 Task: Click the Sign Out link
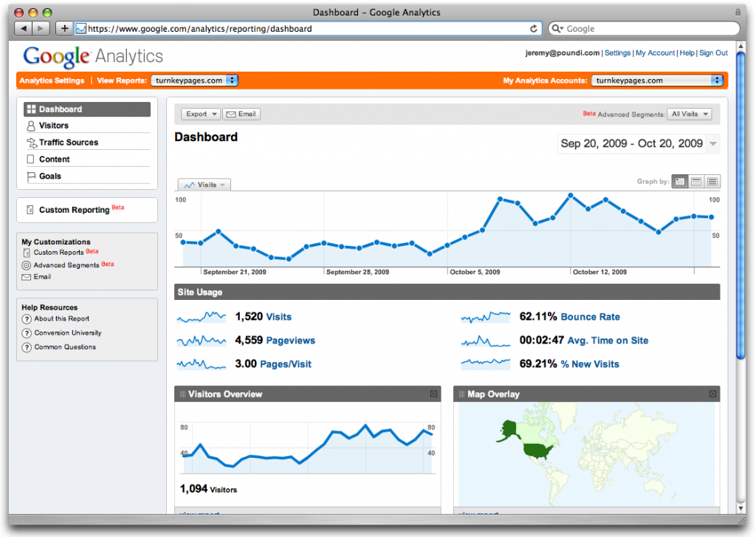click(x=713, y=53)
